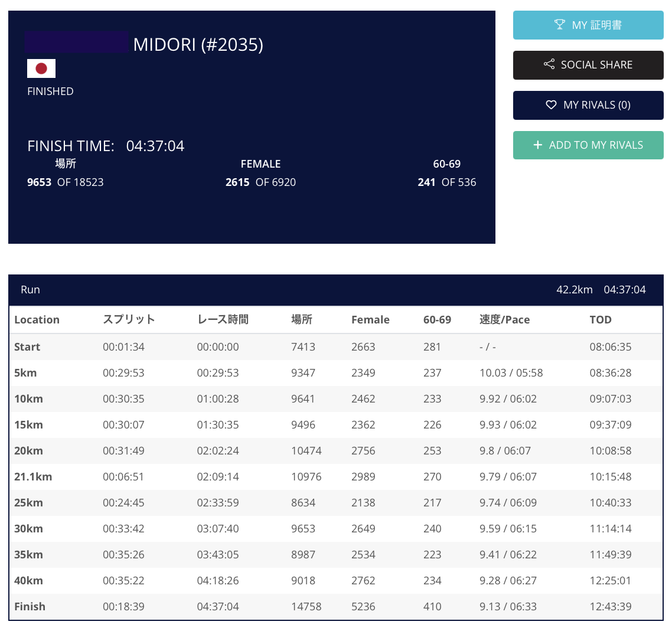Click 60-69 placement 241 OF 536
The height and width of the screenshot is (628, 672).
(x=446, y=182)
